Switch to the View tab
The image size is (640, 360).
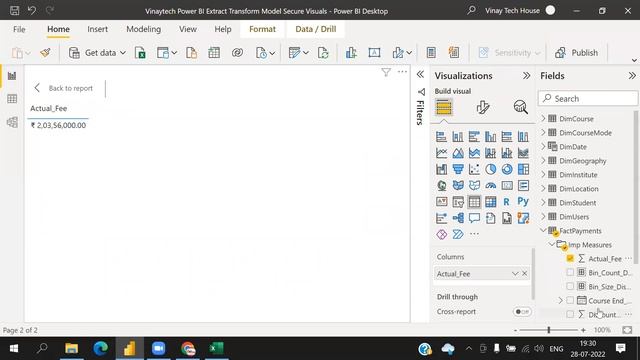point(188,29)
